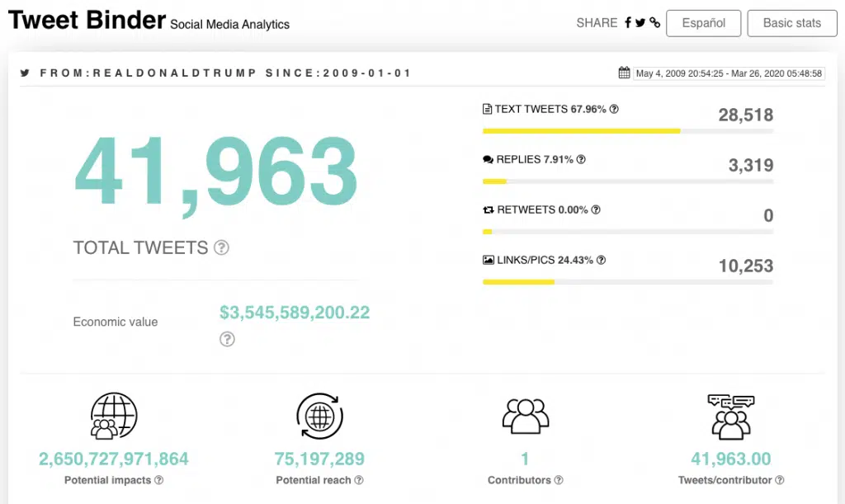Share report on Facebook icon
Image resolution: width=845 pixels, height=504 pixels.
click(628, 22)
